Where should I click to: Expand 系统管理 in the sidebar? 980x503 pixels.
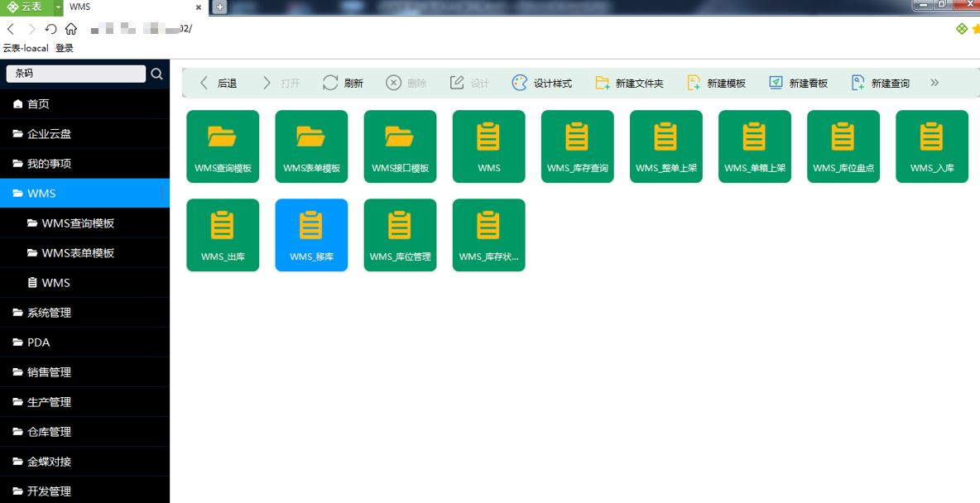(50, 313)
